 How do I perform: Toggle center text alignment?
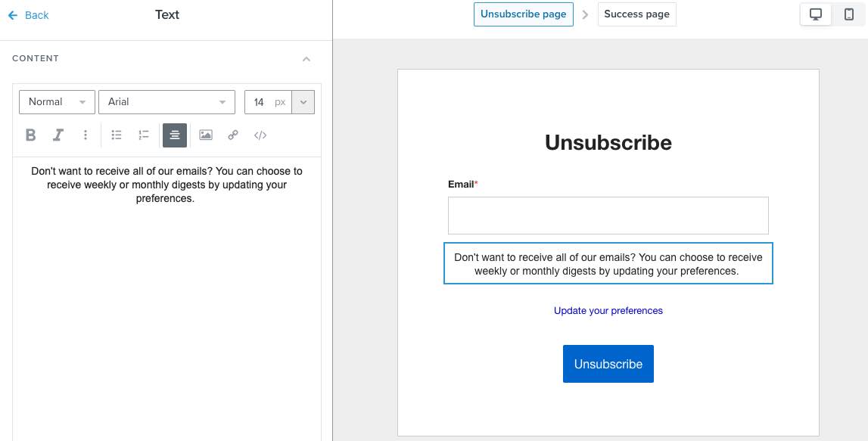[174, 135]
